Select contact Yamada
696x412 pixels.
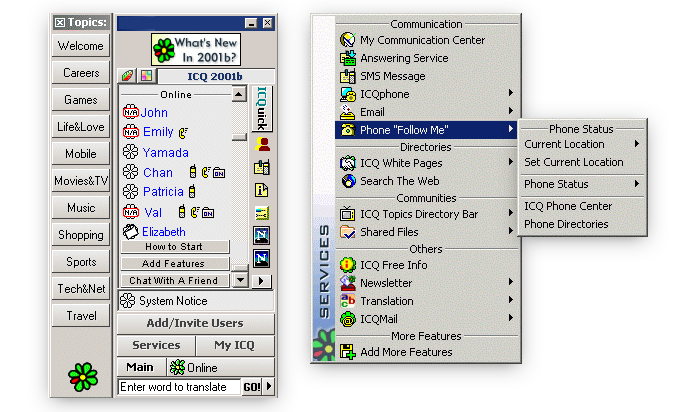pos(166,153)
